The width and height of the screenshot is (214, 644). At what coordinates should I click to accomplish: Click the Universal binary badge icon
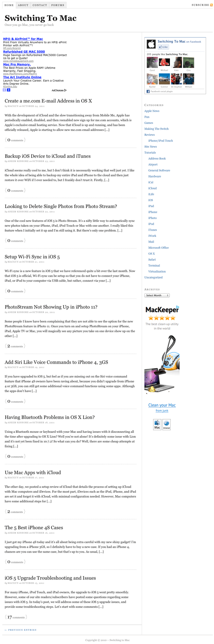[x=166, y=425]
